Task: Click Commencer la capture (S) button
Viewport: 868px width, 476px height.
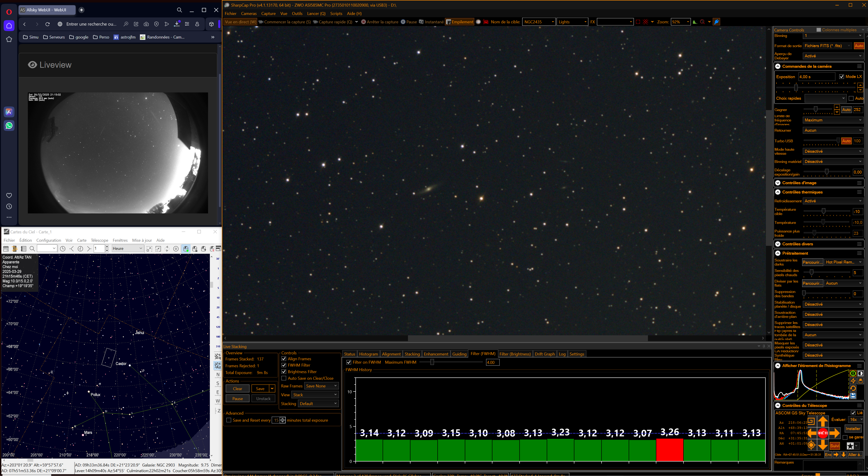Action: (x=285, y=22)
